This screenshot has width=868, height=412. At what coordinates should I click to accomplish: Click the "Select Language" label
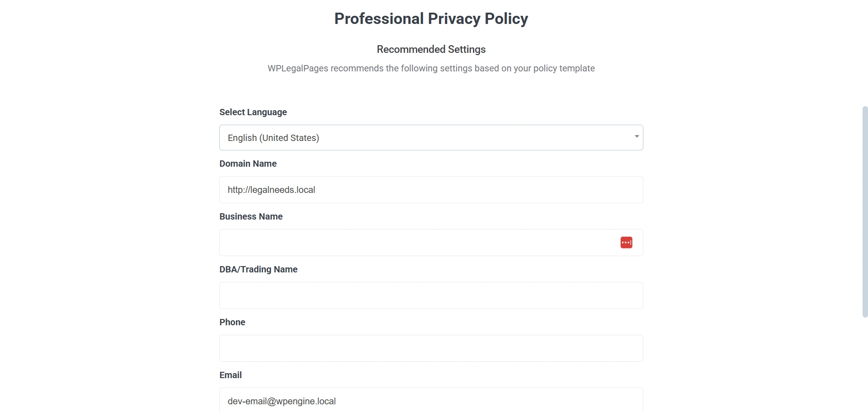coord(253,112)
